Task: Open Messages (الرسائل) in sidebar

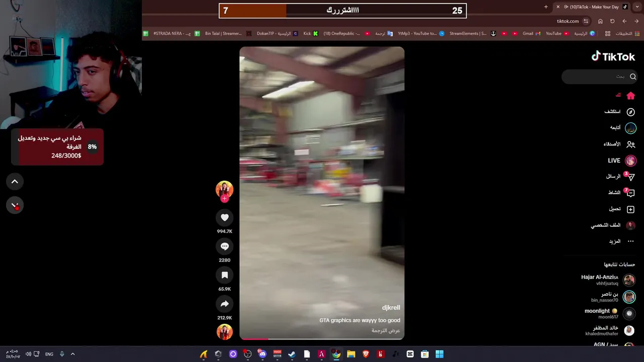Action: (620, 176)
